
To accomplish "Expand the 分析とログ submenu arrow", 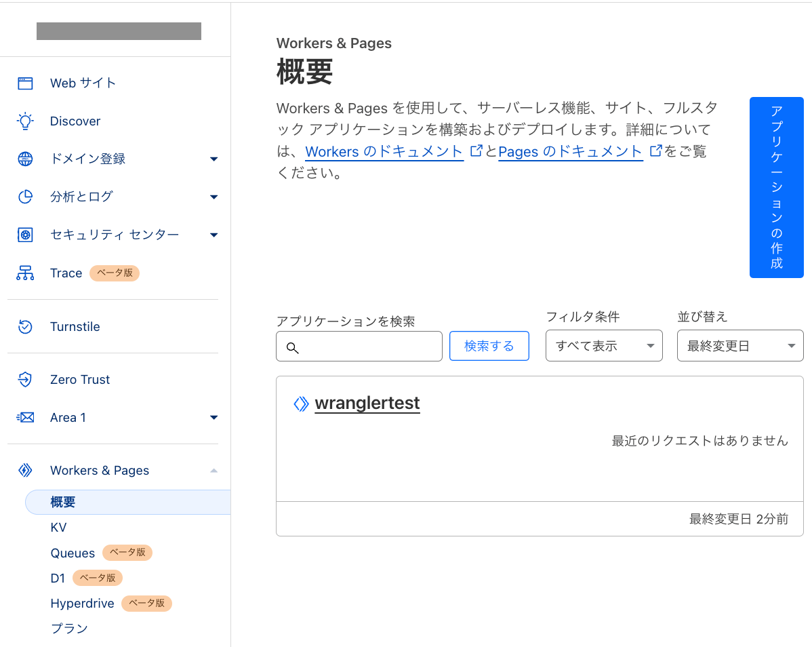I will (x=214, y=197).
